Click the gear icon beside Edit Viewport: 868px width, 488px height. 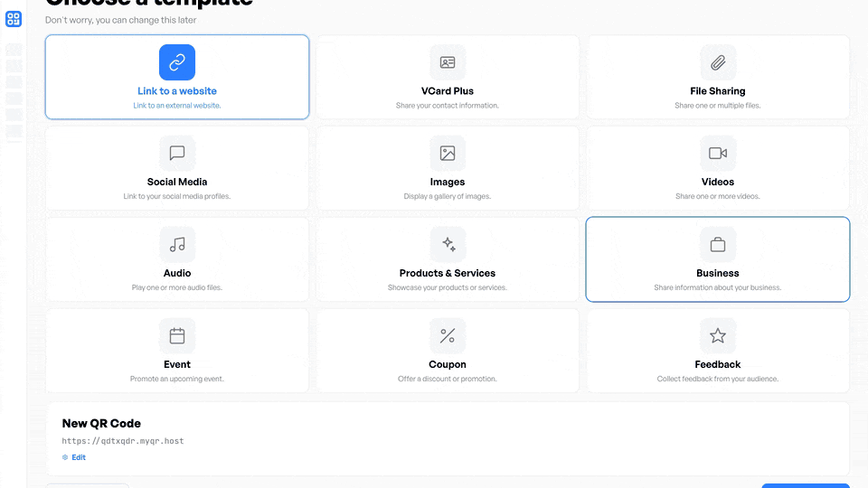[65, 457]
